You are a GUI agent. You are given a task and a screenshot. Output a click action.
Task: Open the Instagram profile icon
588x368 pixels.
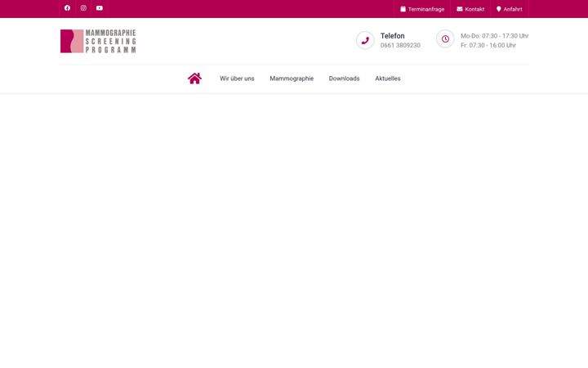pos(83,8)
